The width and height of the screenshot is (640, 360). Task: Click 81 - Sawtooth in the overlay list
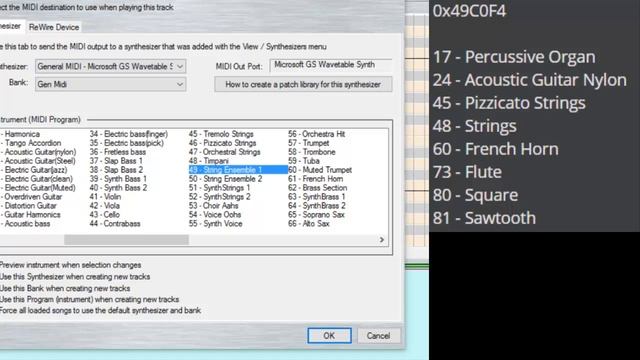[x=484, y=218]
